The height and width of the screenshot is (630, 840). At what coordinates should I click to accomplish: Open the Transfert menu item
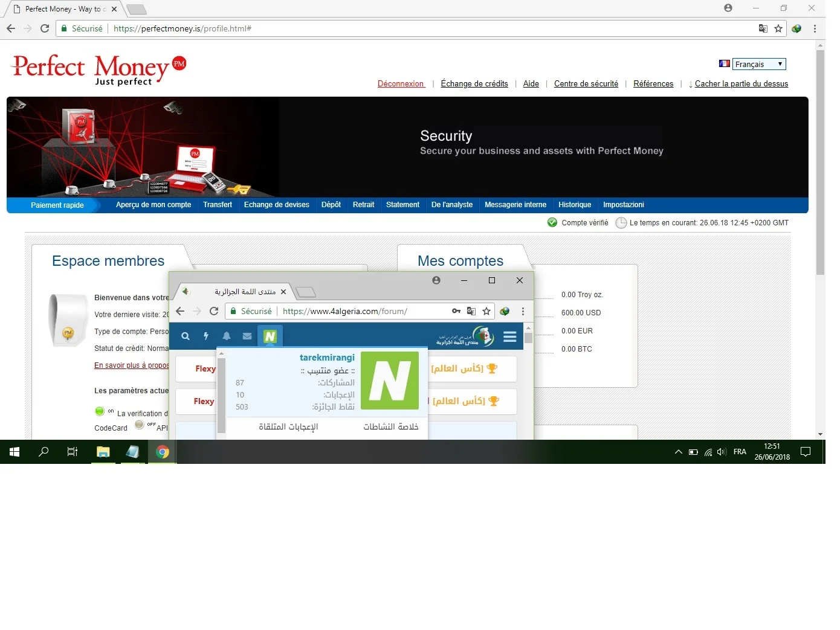[x=218, y=205]
